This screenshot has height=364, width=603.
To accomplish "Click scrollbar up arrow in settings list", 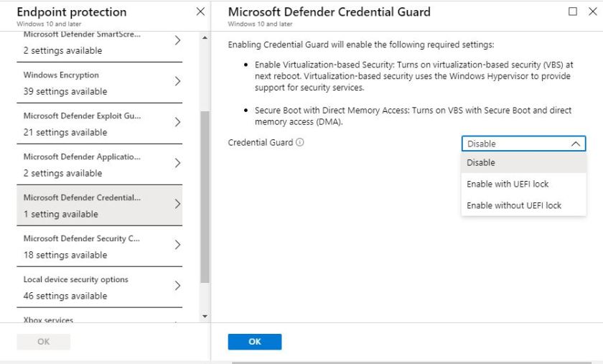I will coord(205,37).
